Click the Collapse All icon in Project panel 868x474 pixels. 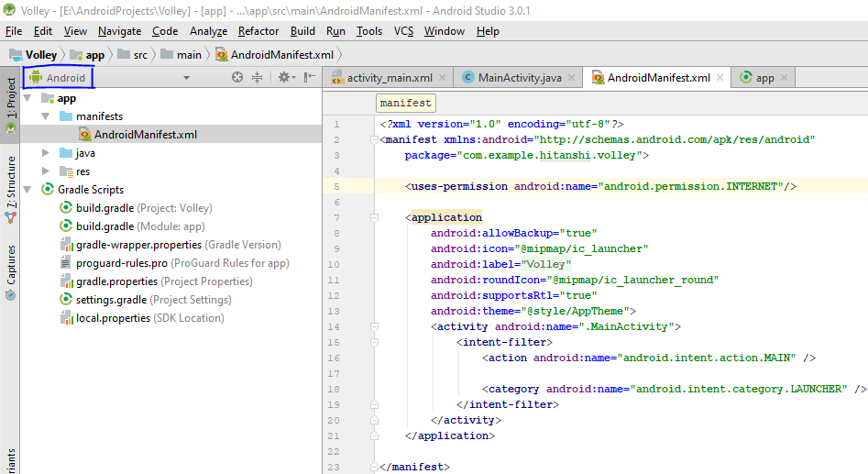258,78
